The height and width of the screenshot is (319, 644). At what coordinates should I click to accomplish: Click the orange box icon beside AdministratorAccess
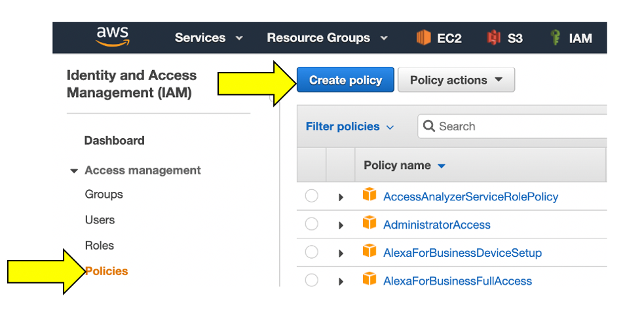(x=370, y=224)
